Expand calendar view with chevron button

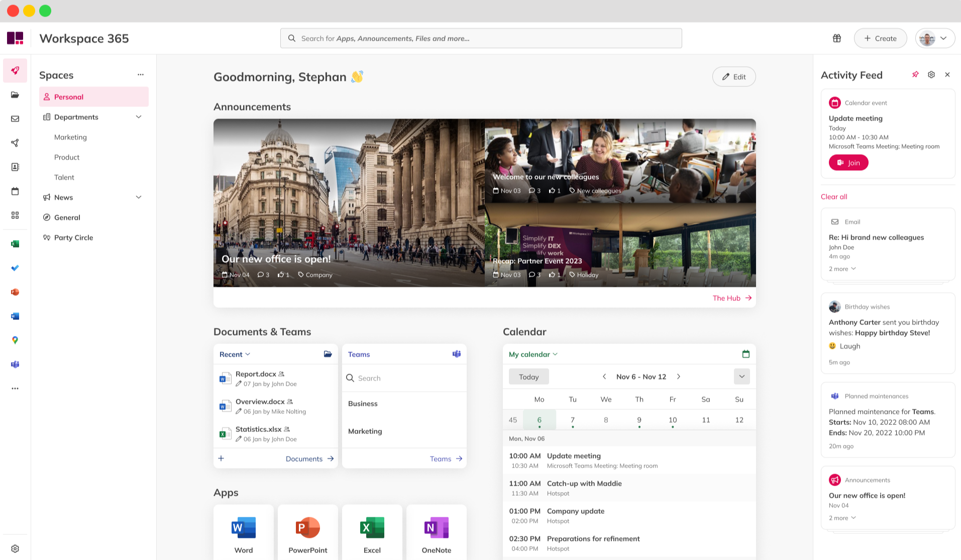(x=741, y=376)
